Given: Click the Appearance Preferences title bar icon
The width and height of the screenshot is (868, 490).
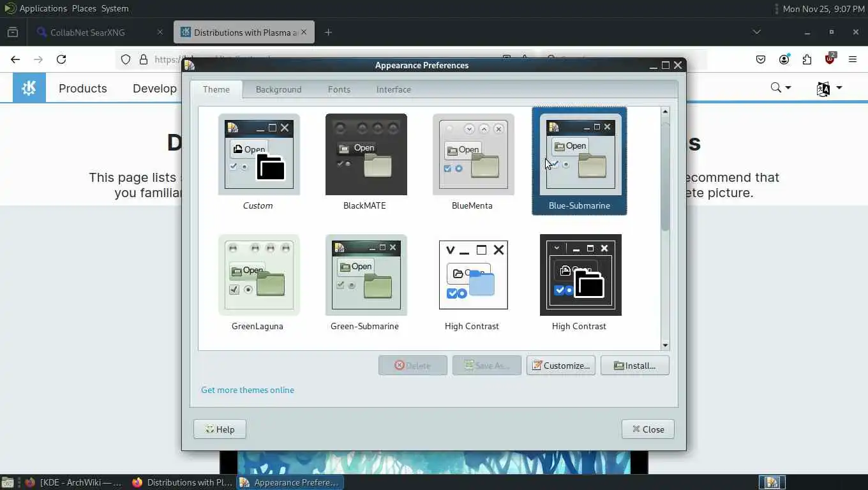Looking at the screenshot, I should (190, 65).
